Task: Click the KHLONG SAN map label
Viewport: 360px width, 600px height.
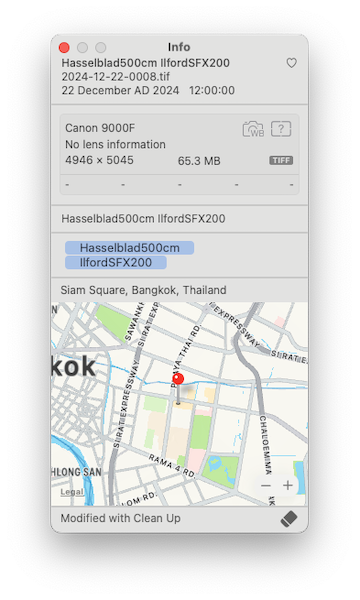Action: 77,472
